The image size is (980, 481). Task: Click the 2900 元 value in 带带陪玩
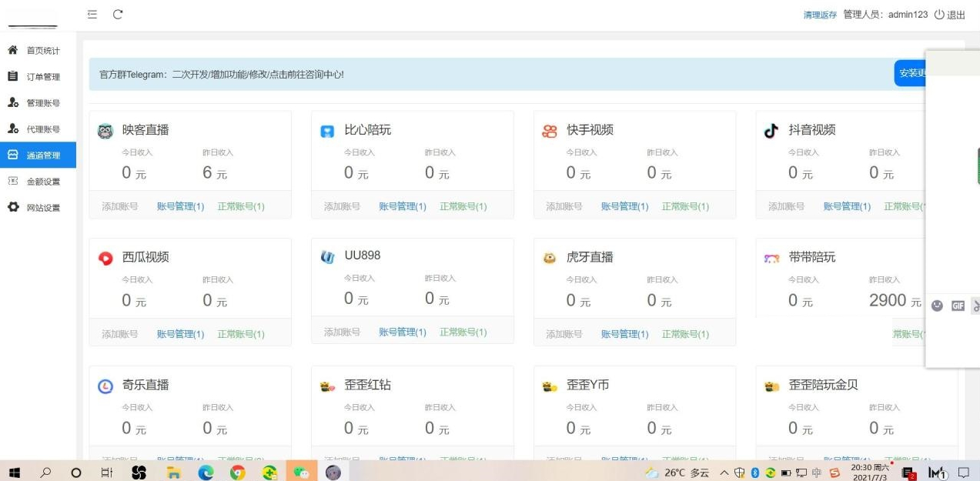pyautogui.click(x=895, y=301)
